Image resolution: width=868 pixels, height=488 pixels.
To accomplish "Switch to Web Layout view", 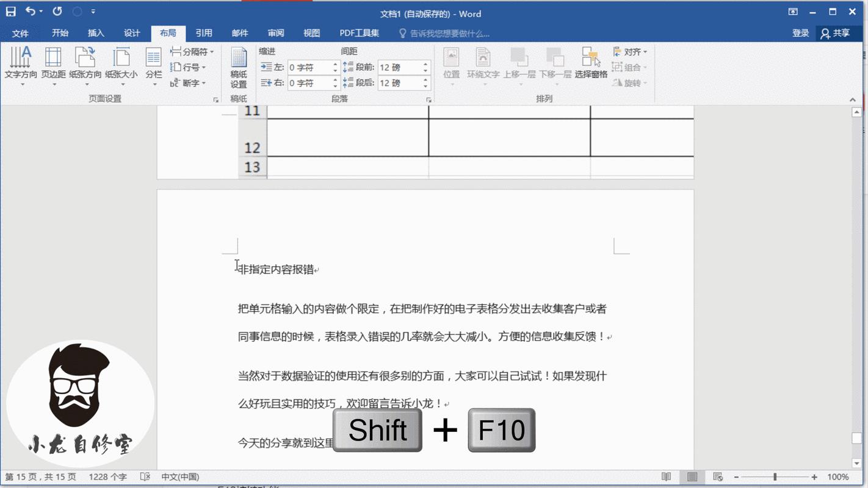I will 718,477.
